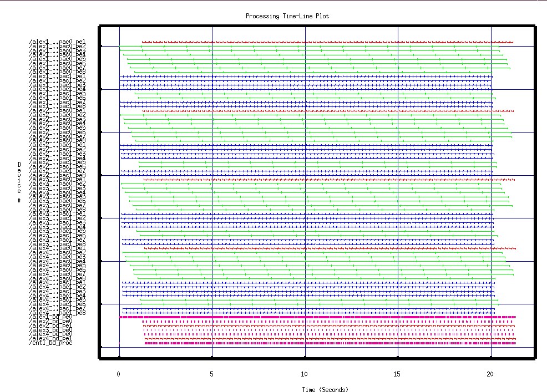
Task: Click the vertical Device # axis label
Action: 18,182
